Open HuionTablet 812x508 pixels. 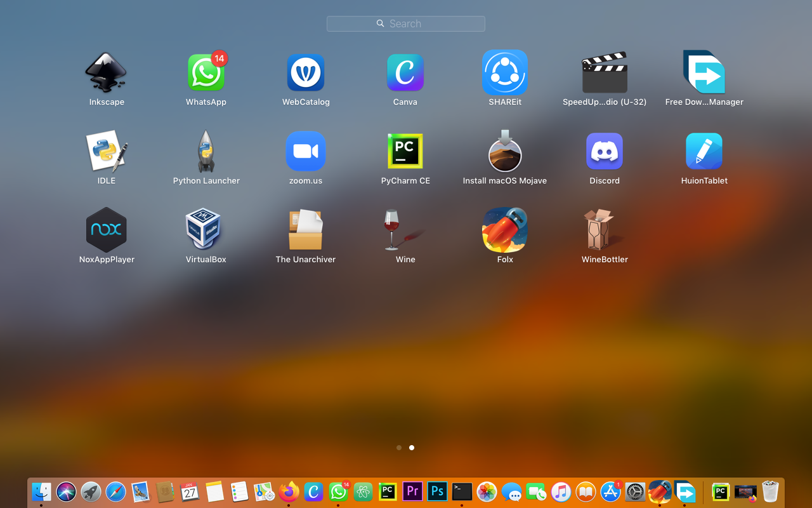coord(704,150)
